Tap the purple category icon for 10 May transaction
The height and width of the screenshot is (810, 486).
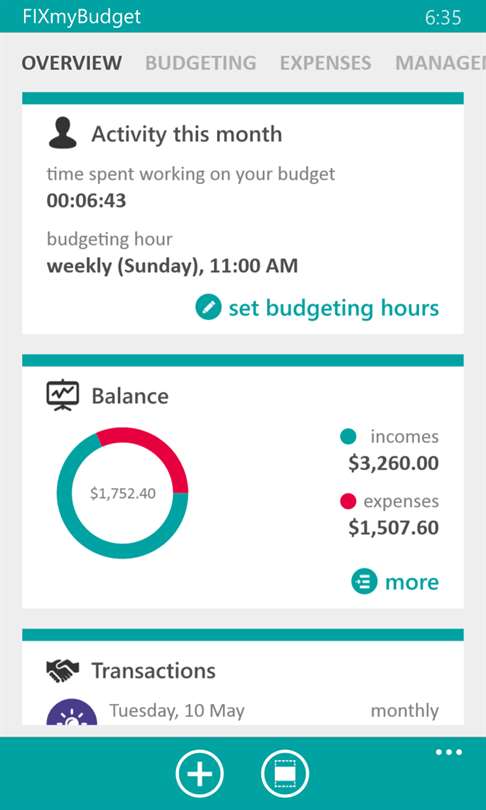(72, 712)
